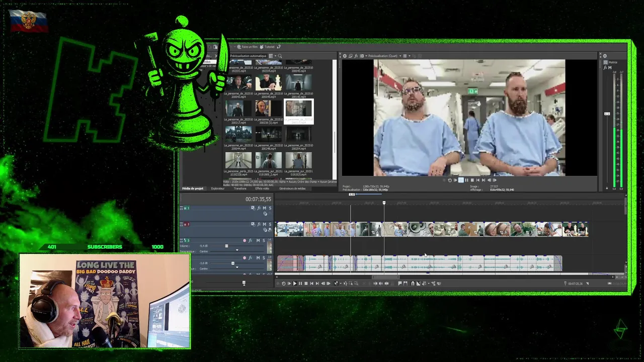Click the search magnifier in media panel
The width and height of the screenshot is (644, 362).
(280, 56)
